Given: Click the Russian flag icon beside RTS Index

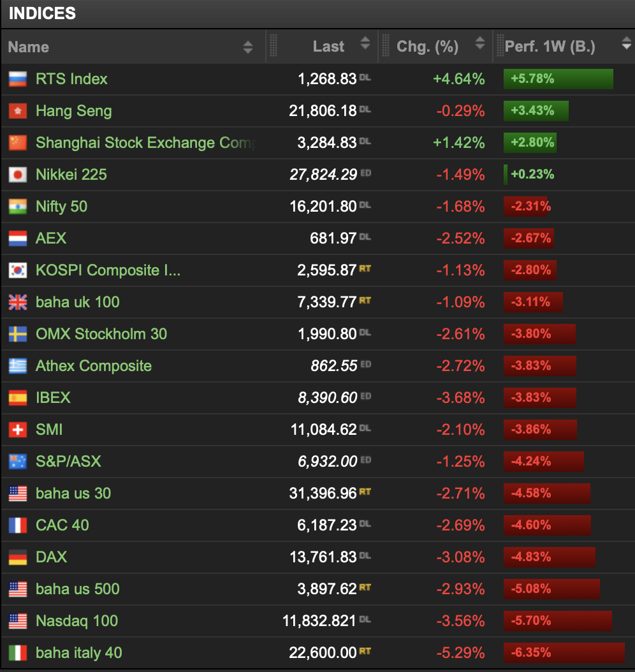Looking at the screenshot, I should tap(18, 79).
